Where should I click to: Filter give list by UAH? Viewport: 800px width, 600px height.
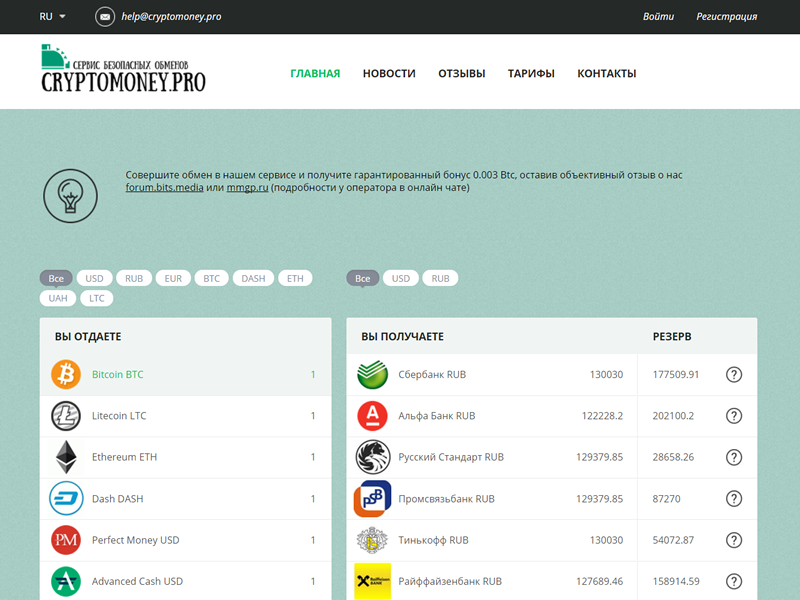click(x=58, y=298)
